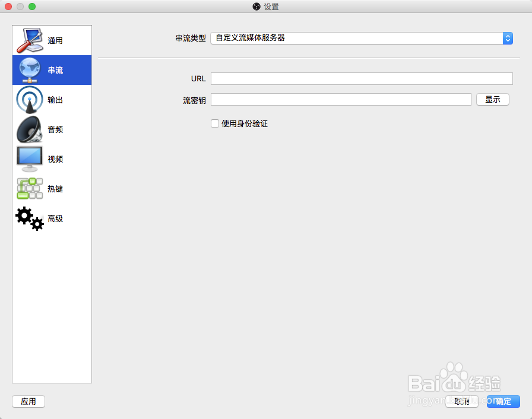Click the 取消 cancel button
The image size is (532, 419).
click(x=462, y=401)
